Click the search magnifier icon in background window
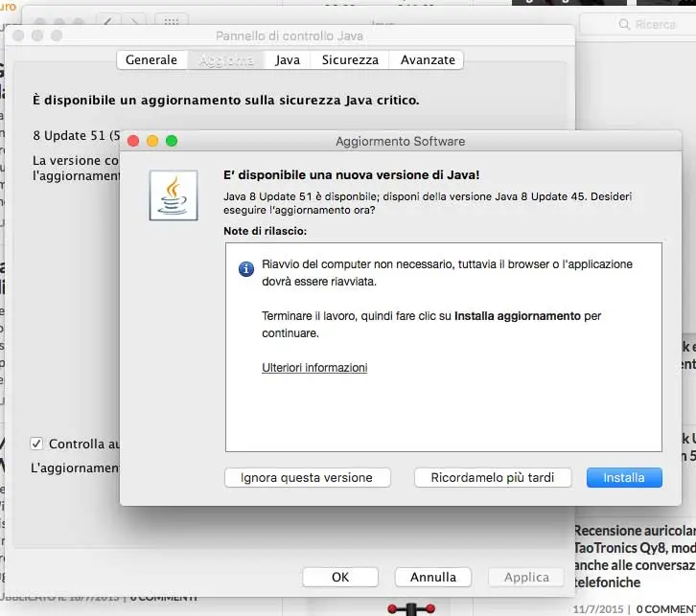Screen dimensions: 696x616 tap(624, 24)
